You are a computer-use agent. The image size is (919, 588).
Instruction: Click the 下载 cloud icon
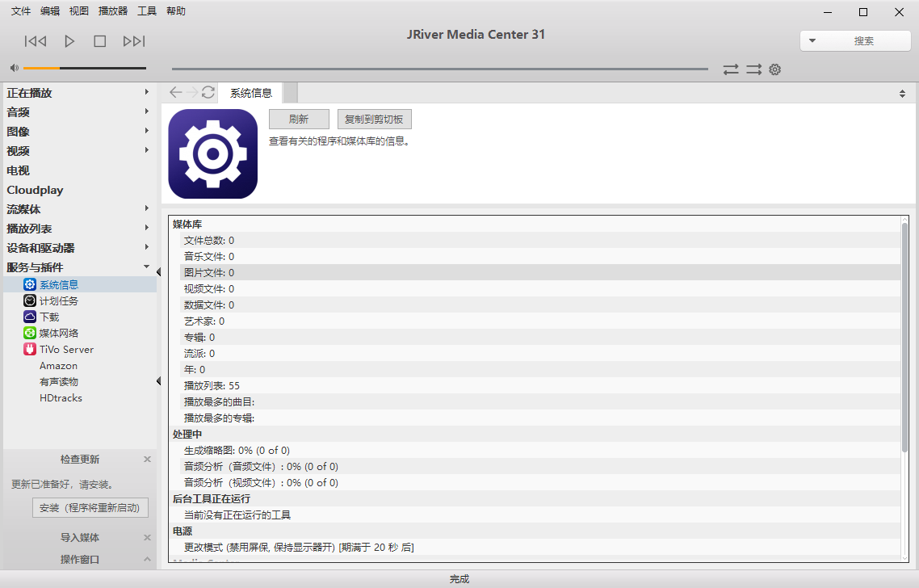pos(30,317)
